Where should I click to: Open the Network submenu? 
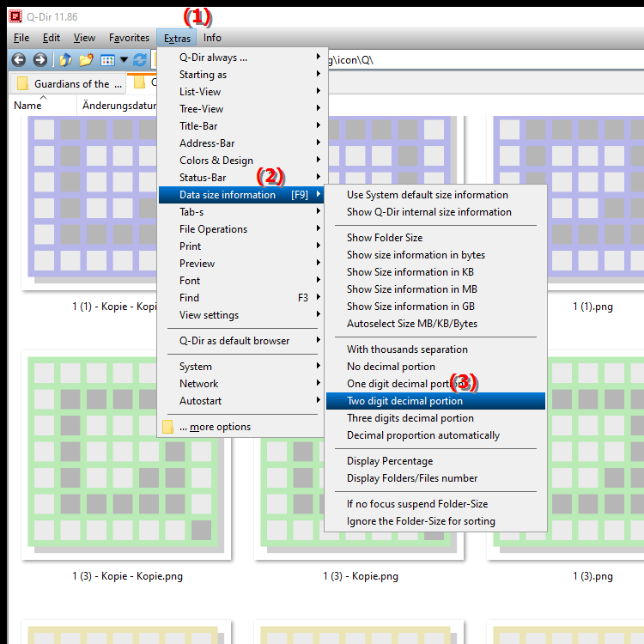coord(242,384)
